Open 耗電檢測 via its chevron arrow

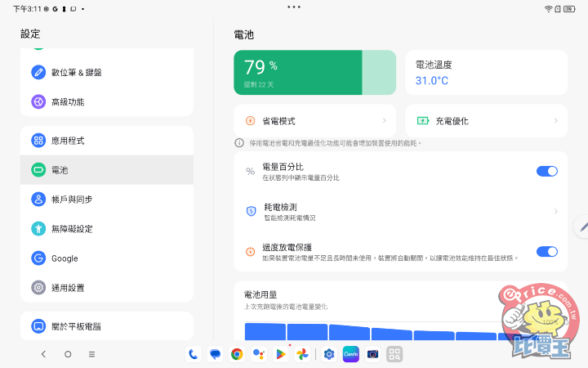(556, 212)
